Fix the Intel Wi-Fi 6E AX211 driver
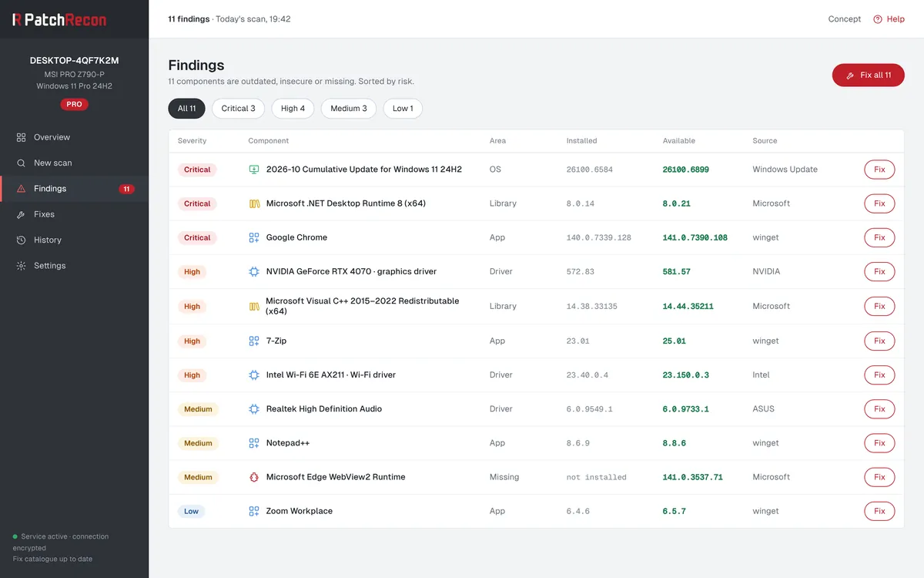Image resolution: width=924 pixels, height=578 pixels. tap(879, 375)
